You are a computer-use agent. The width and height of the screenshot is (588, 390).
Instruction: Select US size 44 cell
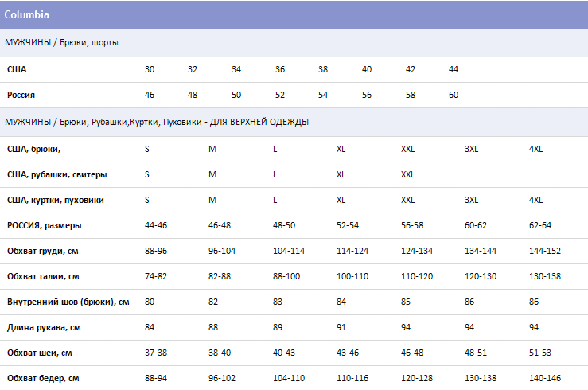pyautogui.click(x=454, y=69)
